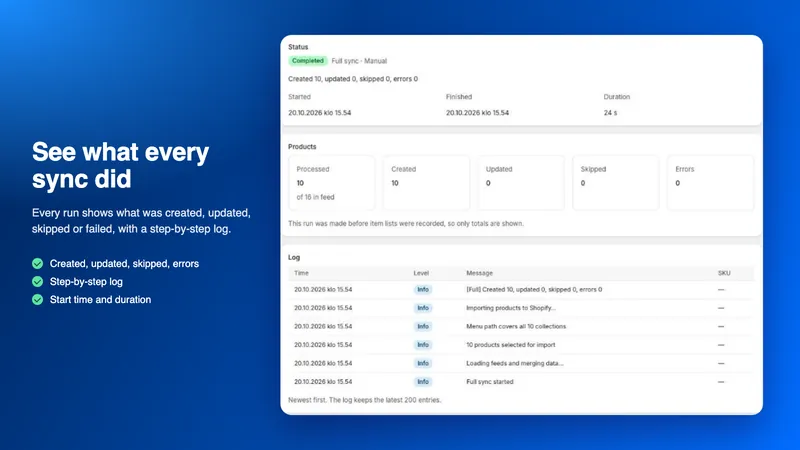Click the 'Errors' products card
The height and width of the screenshot is (450, 800).
point(711,183)
